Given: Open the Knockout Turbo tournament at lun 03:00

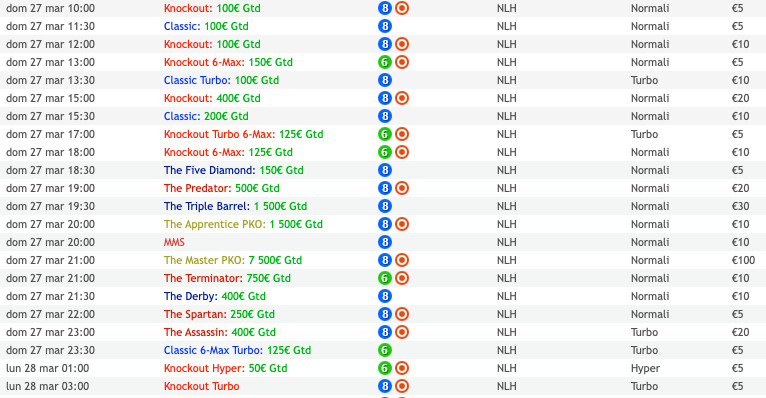Looking at the screenshot, I should click(201, 386).
